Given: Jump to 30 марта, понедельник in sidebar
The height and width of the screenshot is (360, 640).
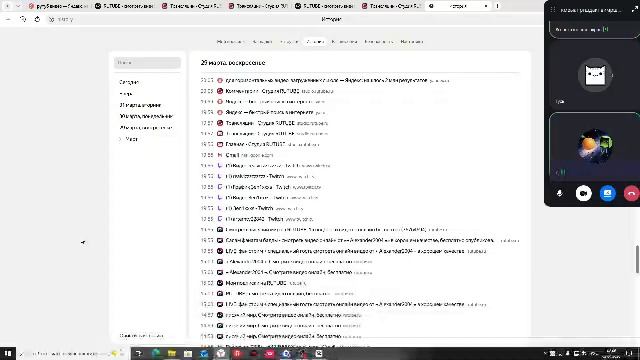Looking at the screenshot, I should (146, 116).
